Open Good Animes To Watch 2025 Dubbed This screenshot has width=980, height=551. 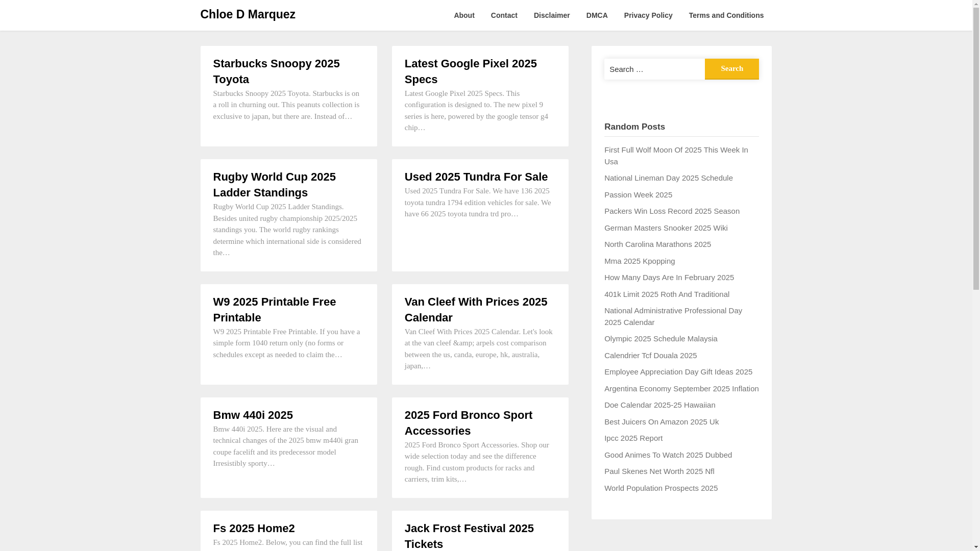tap(668, 455)
